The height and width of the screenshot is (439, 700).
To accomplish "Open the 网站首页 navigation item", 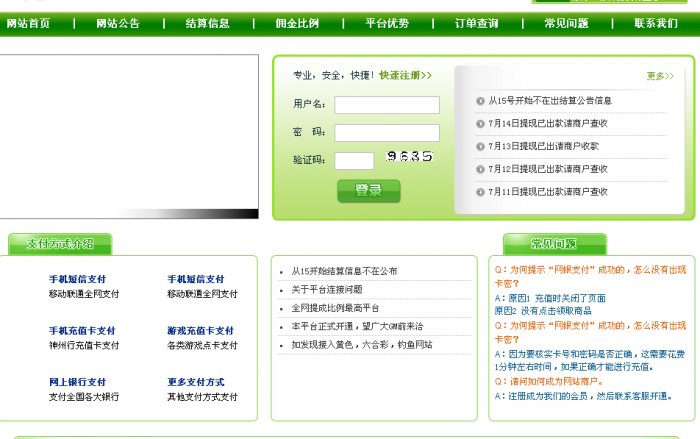I will pos(28,24).
